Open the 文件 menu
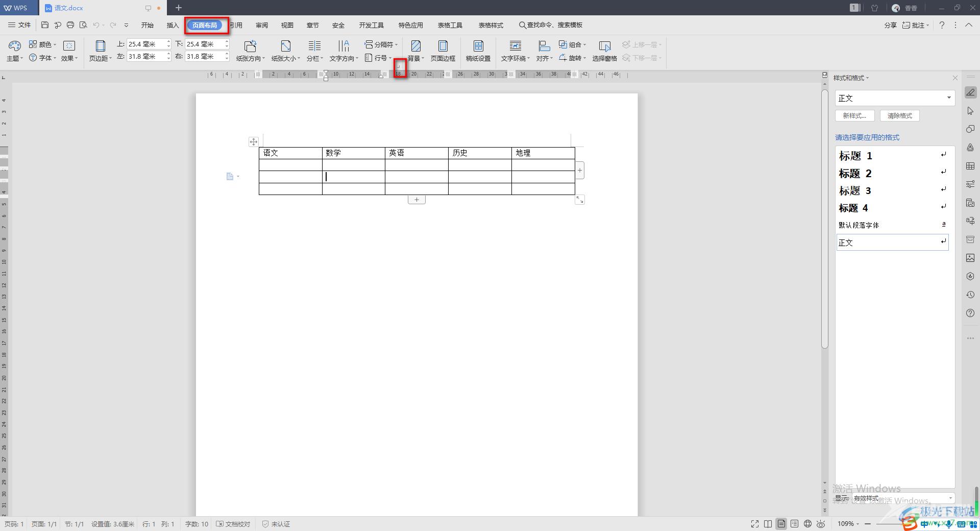The image size is (980, 531). tap(19, 25)
